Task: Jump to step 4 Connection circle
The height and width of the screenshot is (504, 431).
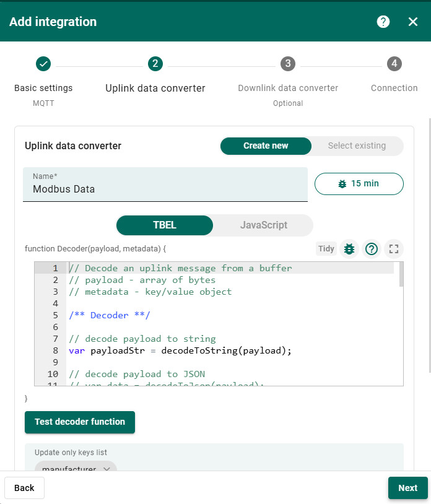Action: click(x=394, y=64)
